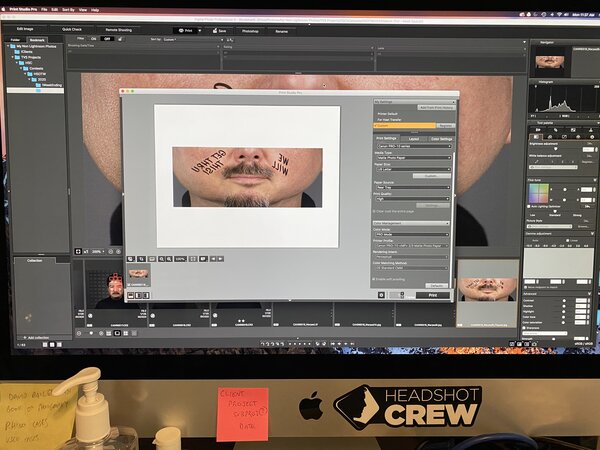
Task: Click first icon in print preview toolbar
Action: (x=132, y=258)
